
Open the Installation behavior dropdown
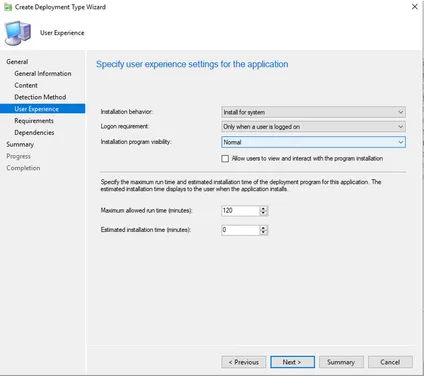[313, 112]
